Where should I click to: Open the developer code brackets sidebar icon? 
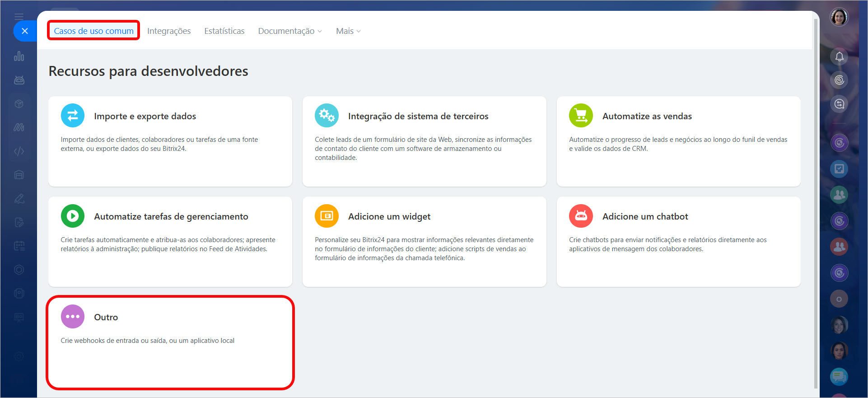(19, 151)
